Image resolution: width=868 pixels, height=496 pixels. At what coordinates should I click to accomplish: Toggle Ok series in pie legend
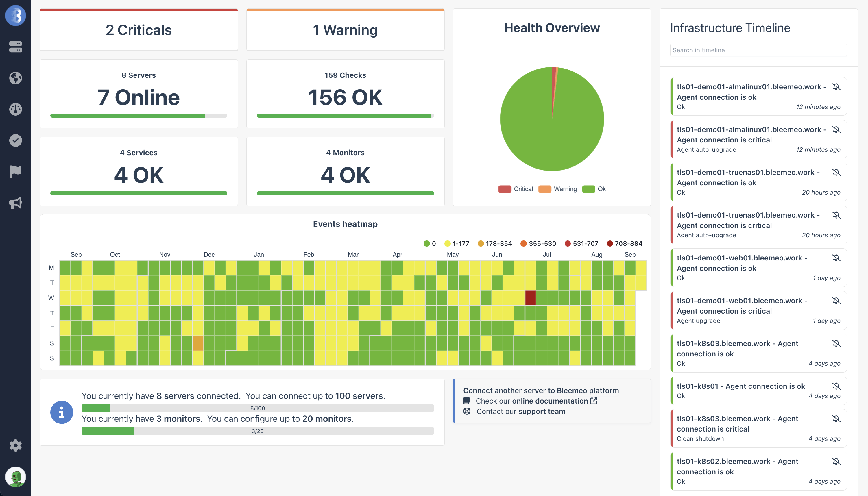tap(594, 189)
